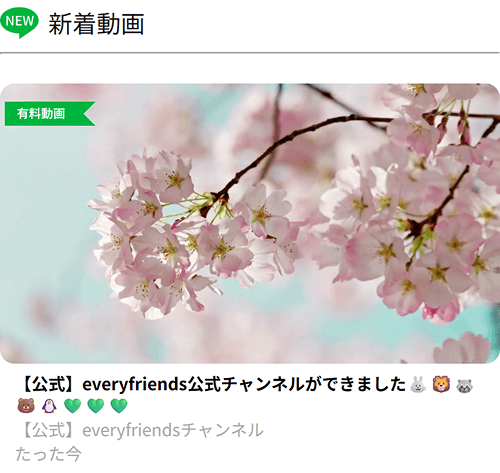Click the second green heart emoji

pyautogui.click(x=96, y=406)
